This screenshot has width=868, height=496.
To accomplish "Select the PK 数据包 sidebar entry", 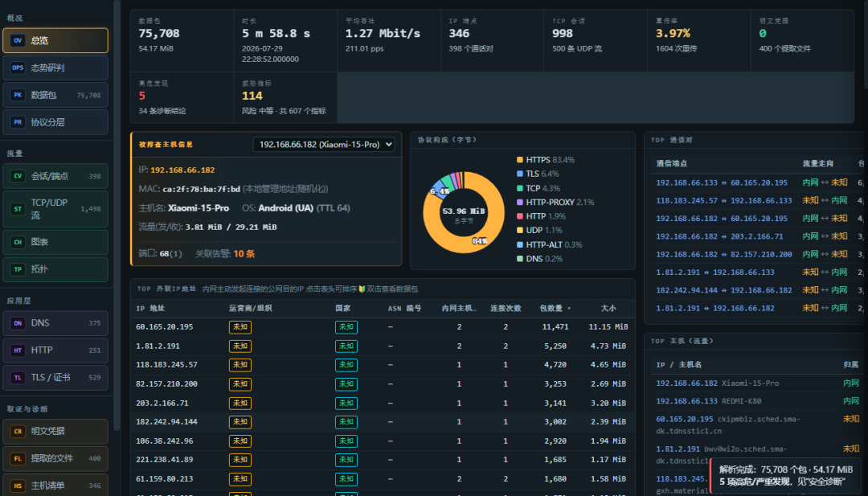I will (55, 95).
